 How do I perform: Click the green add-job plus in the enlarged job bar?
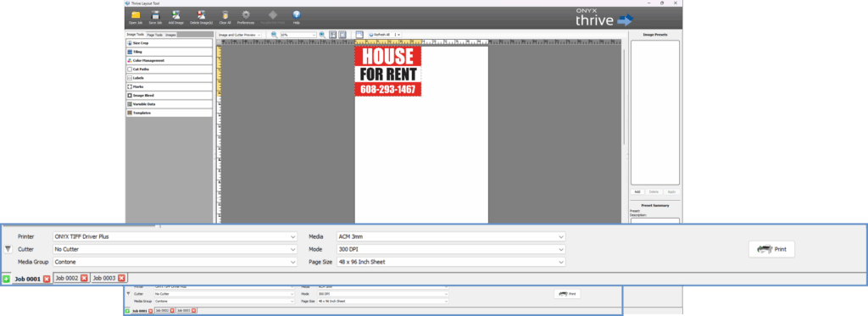coord(6,279)
